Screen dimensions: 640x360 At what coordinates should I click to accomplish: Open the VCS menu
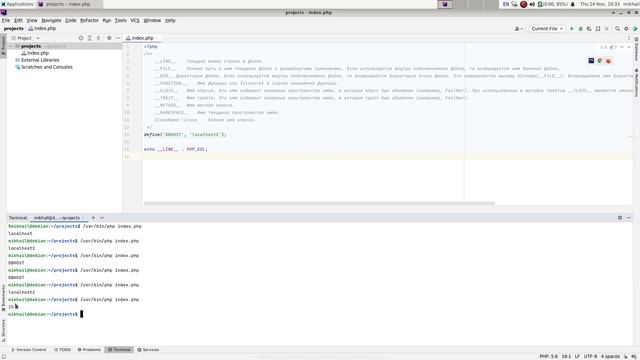135,20
